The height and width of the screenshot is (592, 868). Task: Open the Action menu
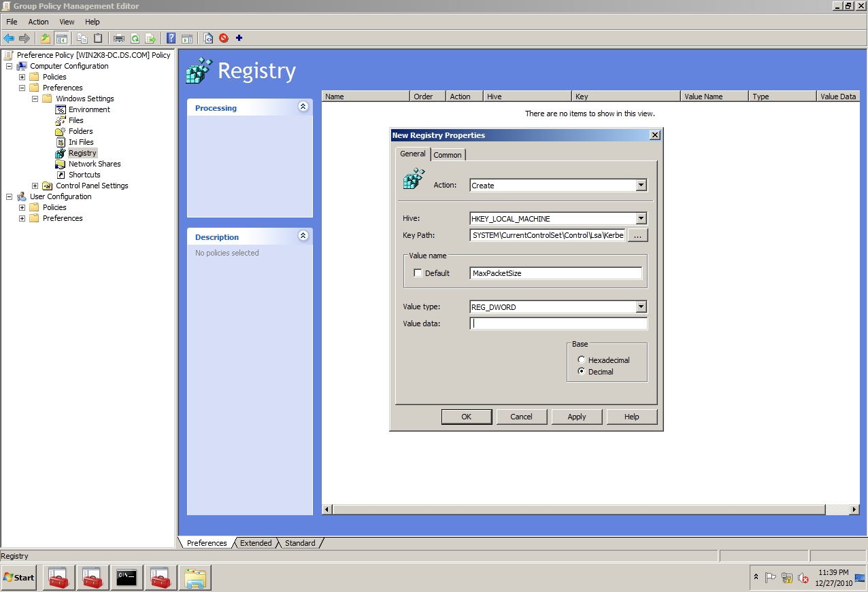point(38,22)
